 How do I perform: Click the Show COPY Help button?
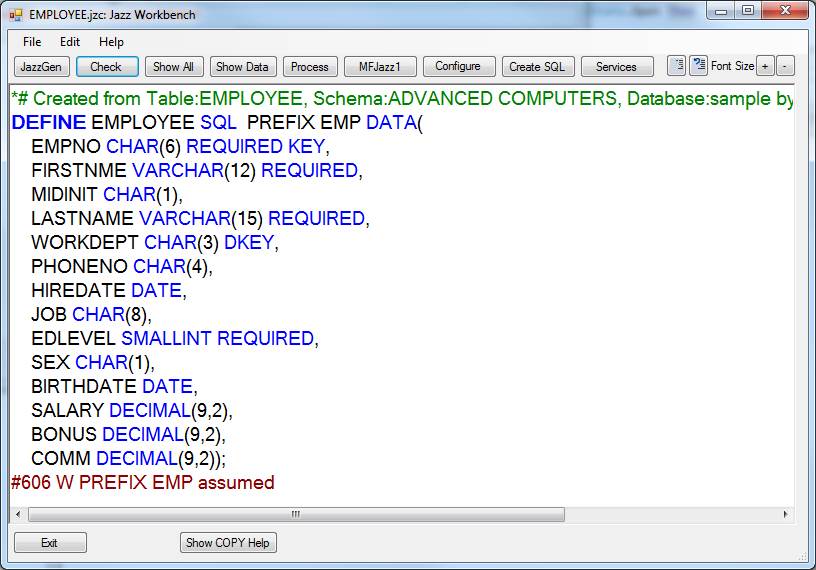point(228,542)
